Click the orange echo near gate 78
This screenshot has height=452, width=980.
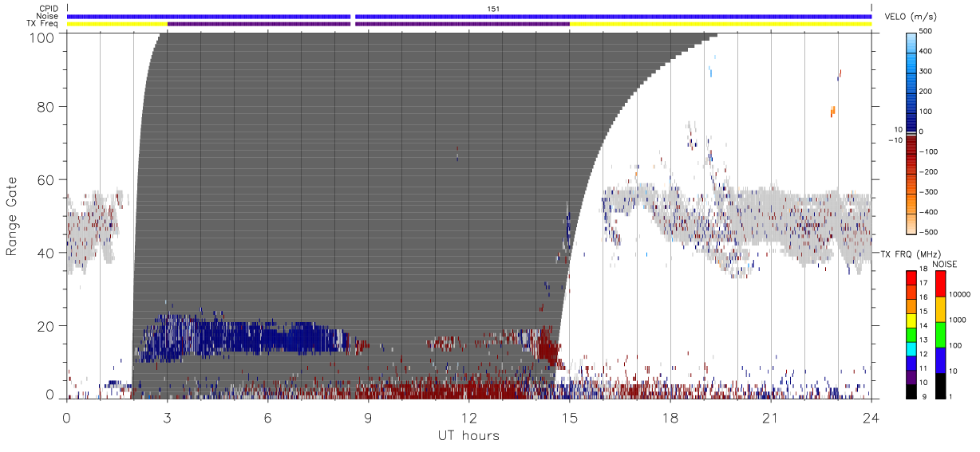point(832,111)
